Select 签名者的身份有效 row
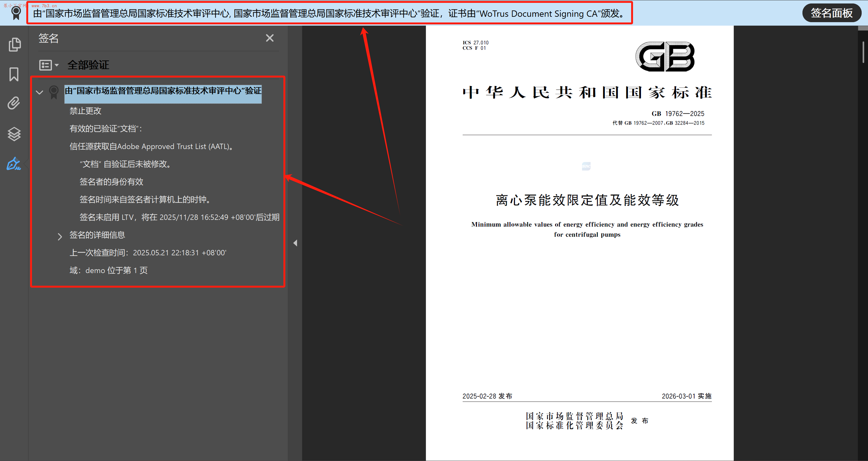Viewport: 868px width, 461px height. point(111,182)
